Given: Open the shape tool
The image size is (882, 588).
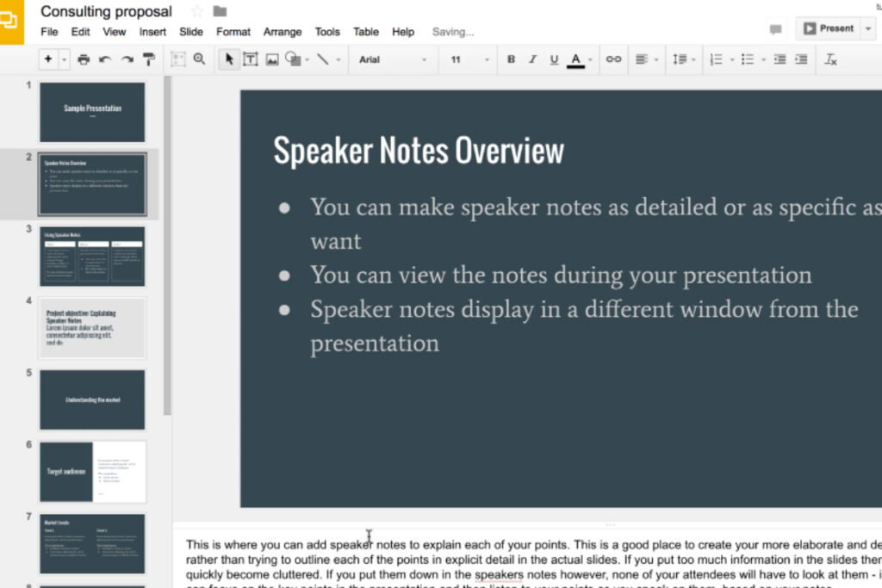Looking at the screenshot, I should click(x=293, y=59).
